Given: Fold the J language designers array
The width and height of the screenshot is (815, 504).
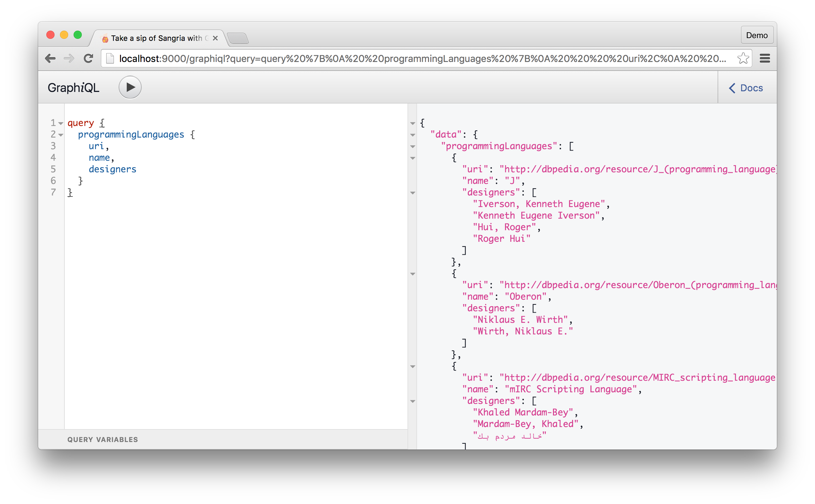Looking at the screenshot, I should [x=413, y=193].
